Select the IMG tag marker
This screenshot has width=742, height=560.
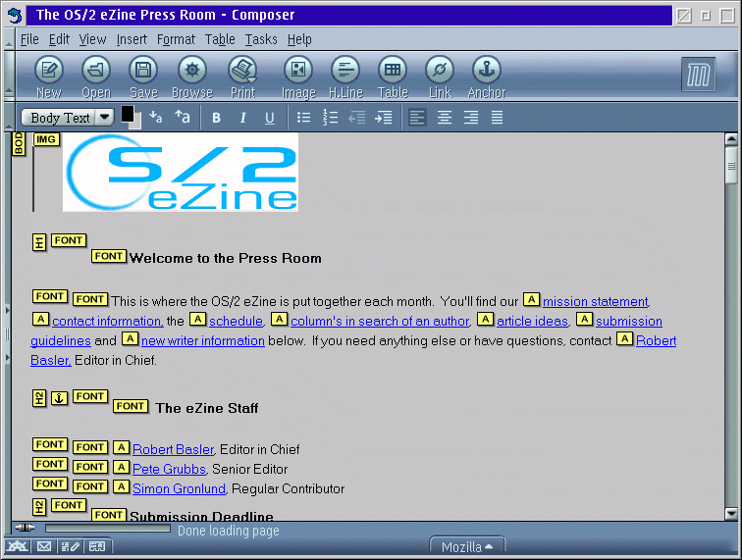click(46, 139)
